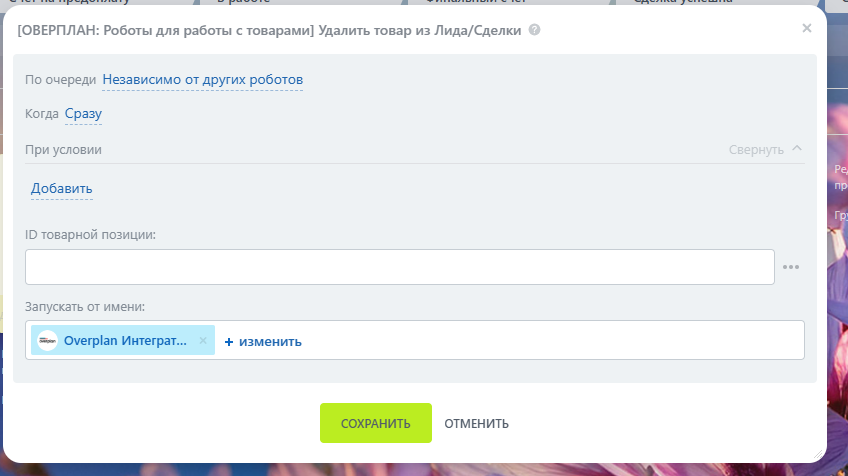Open the 'Независимо от других роботов' queue selector
848x476 pixels.
coord(202,80)
